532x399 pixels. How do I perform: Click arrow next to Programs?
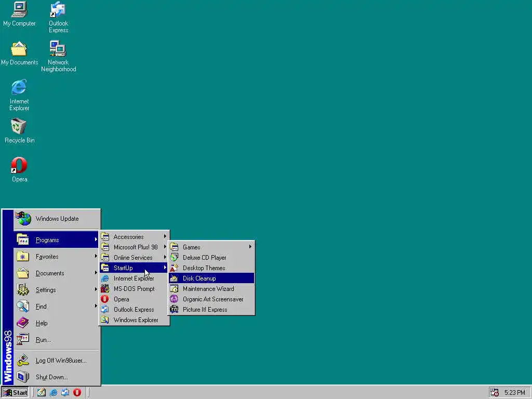pos(96,240)
